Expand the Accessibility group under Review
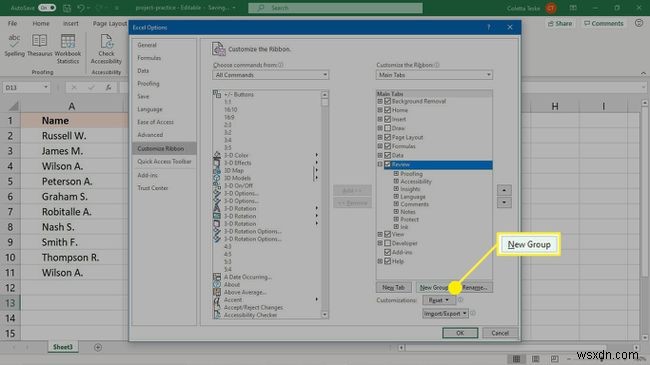 coord(396,181)
